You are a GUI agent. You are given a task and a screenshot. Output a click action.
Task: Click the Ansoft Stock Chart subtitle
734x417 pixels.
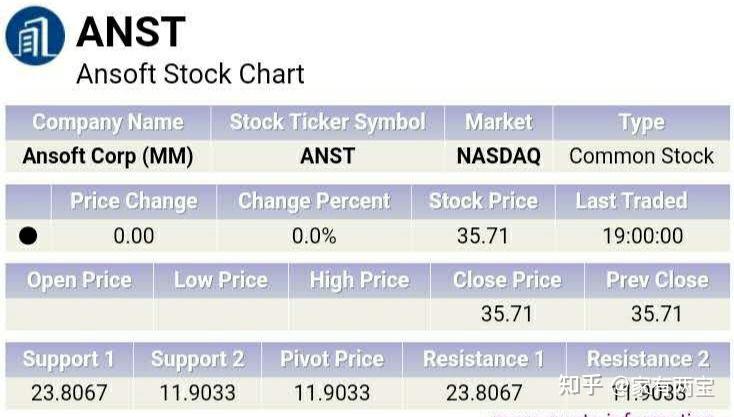click(190, 74)
